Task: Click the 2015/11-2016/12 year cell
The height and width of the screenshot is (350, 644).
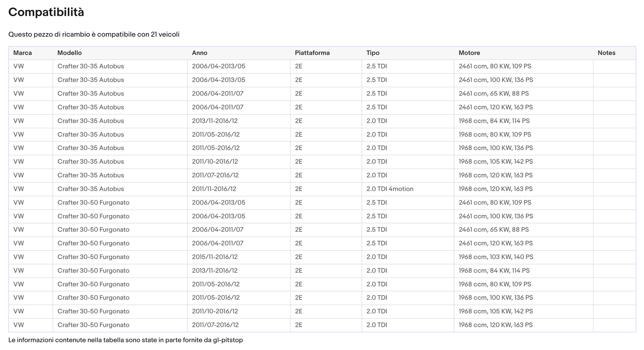Action: pos(215,257)
